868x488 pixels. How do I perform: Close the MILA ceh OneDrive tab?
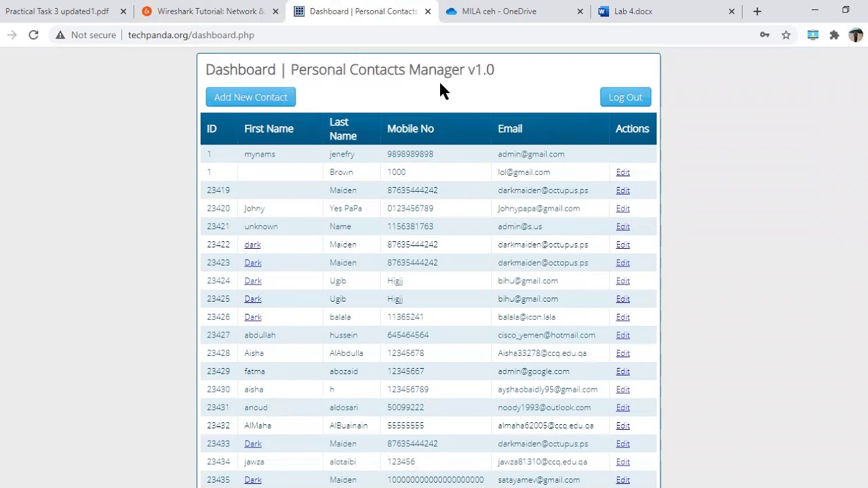[580, 12]
